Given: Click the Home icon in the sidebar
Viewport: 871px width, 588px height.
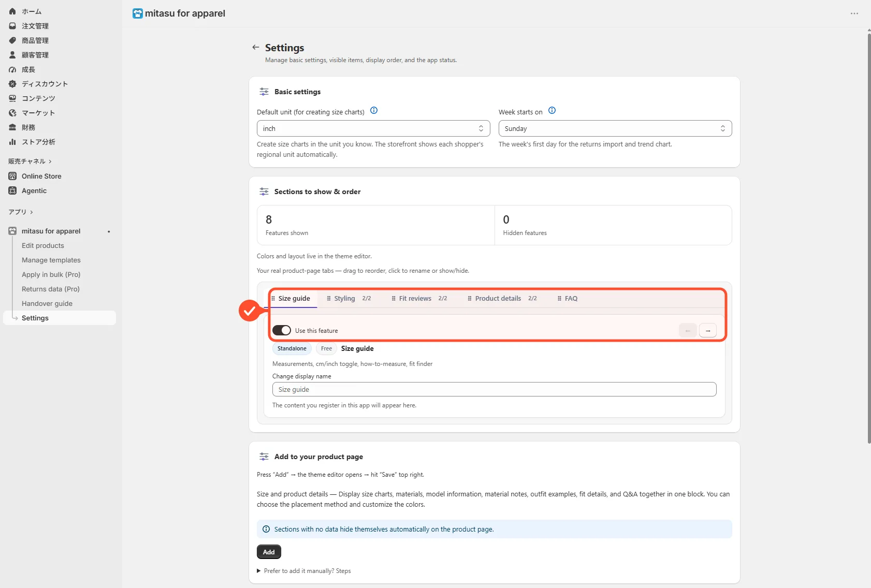Looking at the screenshot, I should (12, 11).
